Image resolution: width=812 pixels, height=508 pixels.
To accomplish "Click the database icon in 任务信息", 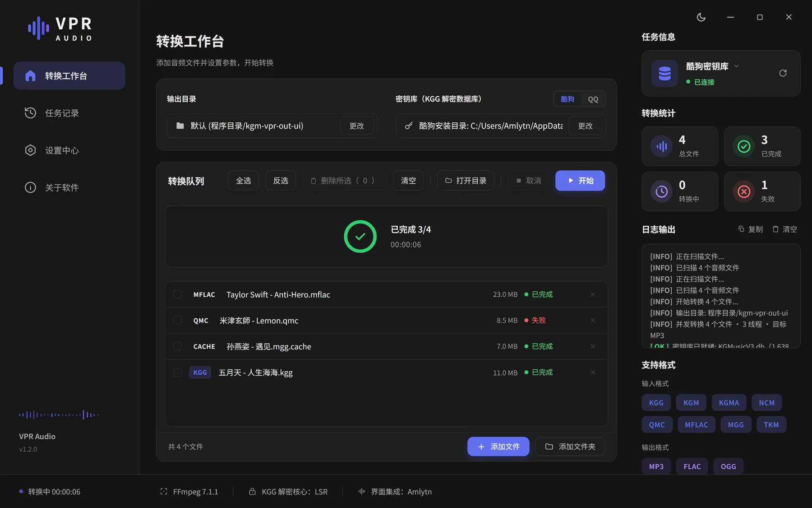I will (664, 73).
